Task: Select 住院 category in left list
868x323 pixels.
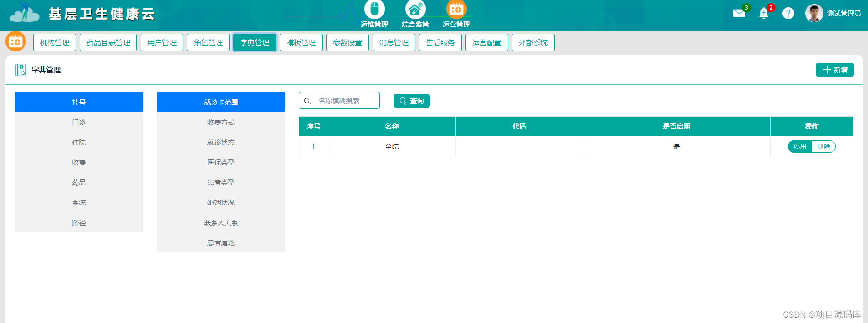Action: (79, 142)
